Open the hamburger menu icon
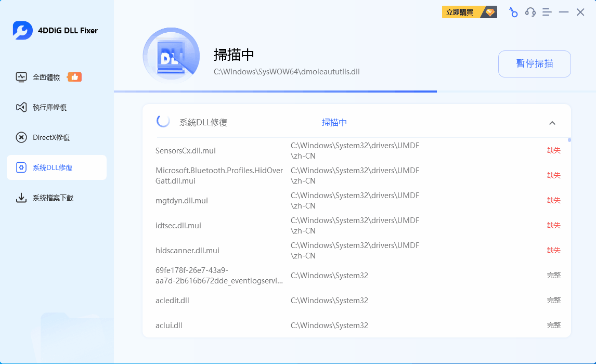This screenshot has height=364, width=596. 547,12
